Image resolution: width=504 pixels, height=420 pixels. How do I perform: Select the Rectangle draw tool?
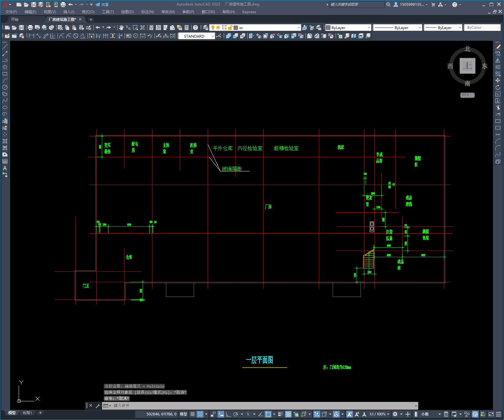(x=5, y=74)
